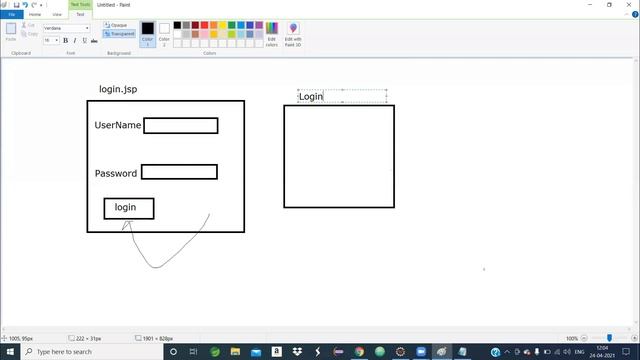
Task: Click the Cut scissors button
Action: [28, 25]
